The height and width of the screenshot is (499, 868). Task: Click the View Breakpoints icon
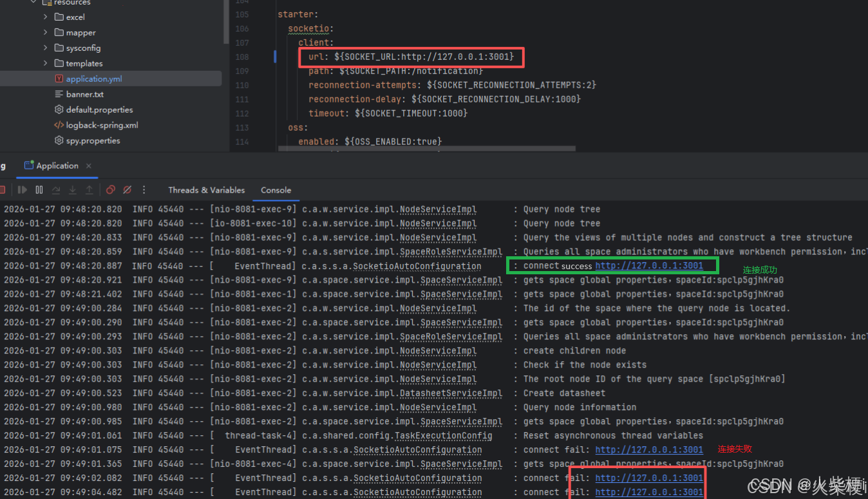tap(111, 190)
